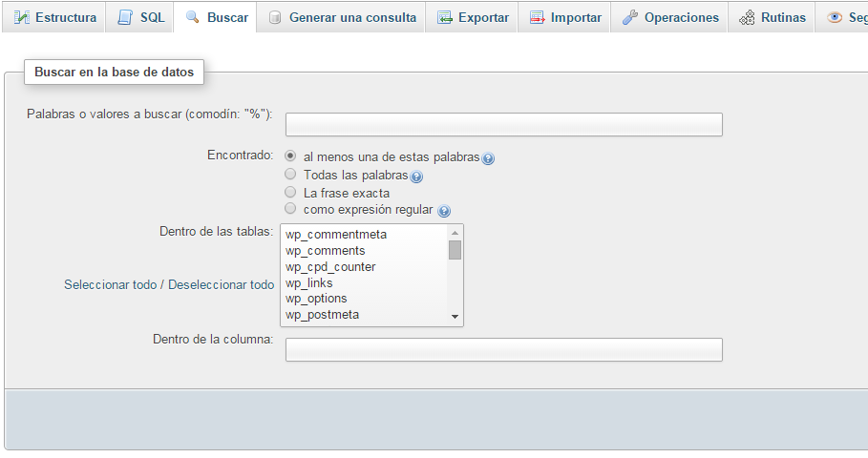Viewport: 868px width, 458px height.
Task: Click the SQL tab icon
Action: pyautogui.click(x=125, y=17)
